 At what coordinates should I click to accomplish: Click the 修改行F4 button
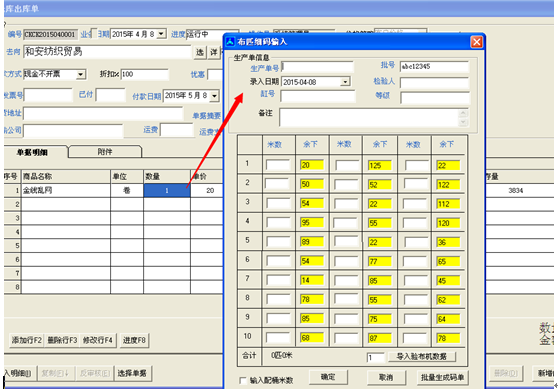pos(97,340)
